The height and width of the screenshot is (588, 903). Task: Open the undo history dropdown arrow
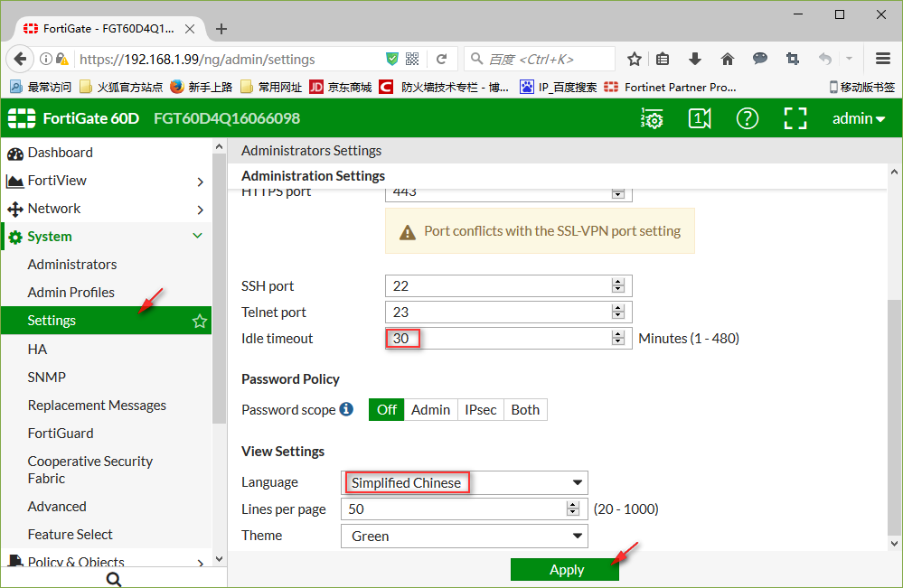pyautogui.click(x=849, y=59)
